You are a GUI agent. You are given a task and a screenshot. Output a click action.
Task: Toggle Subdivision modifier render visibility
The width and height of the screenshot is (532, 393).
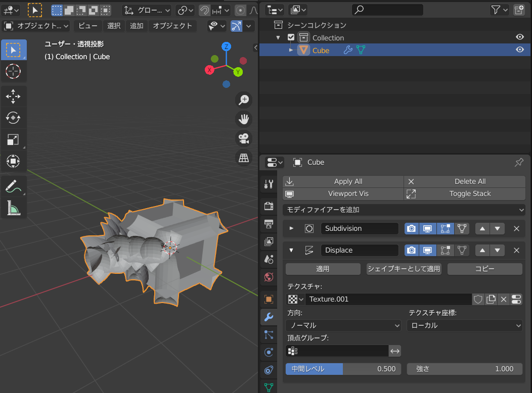412,229
